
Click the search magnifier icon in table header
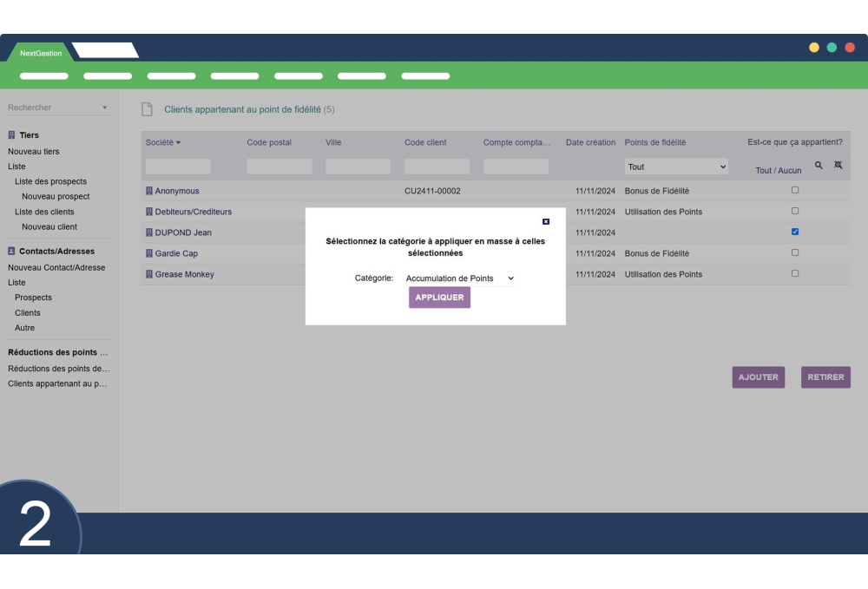(819, 165)
